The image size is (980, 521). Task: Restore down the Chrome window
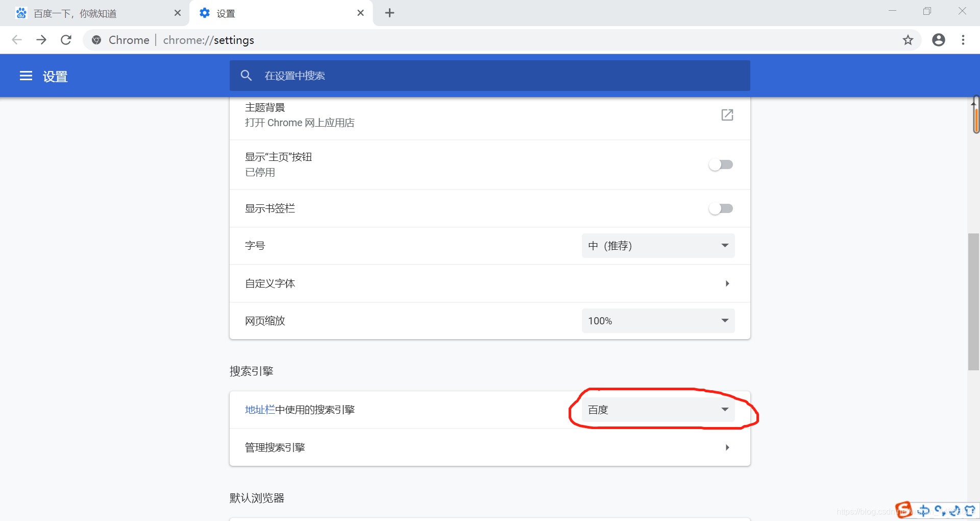coord(927,11)
